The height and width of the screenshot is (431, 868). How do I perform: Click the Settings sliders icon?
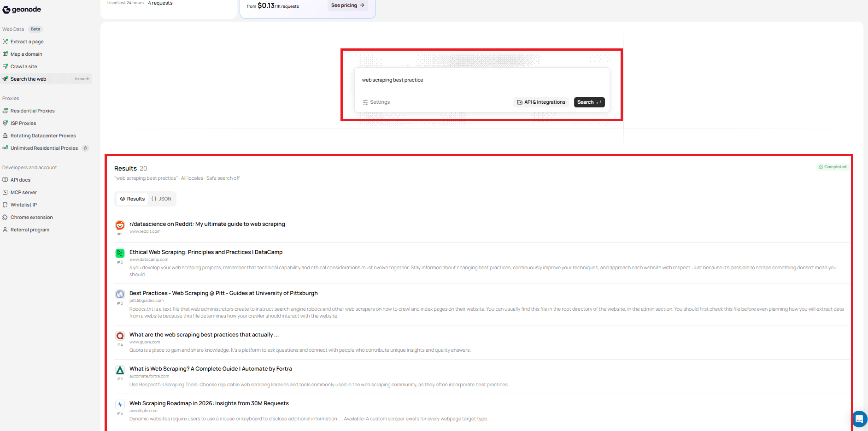coord(365,102)
